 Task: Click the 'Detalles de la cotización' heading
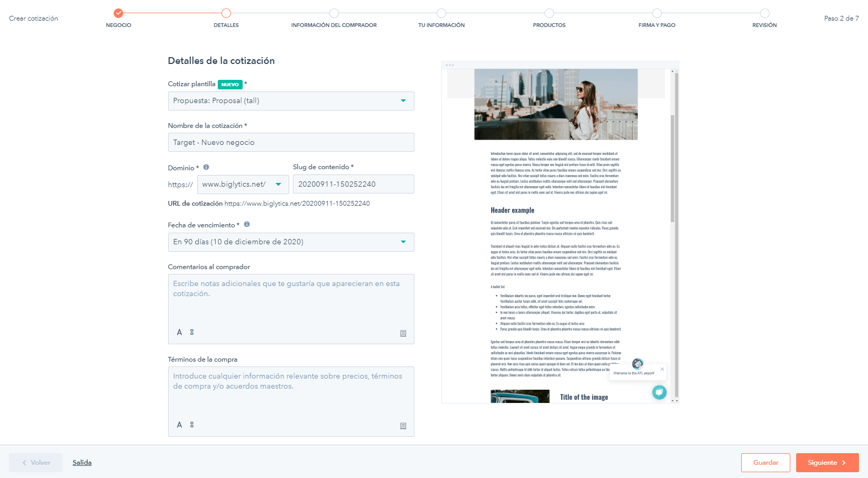tap(221, 61)
